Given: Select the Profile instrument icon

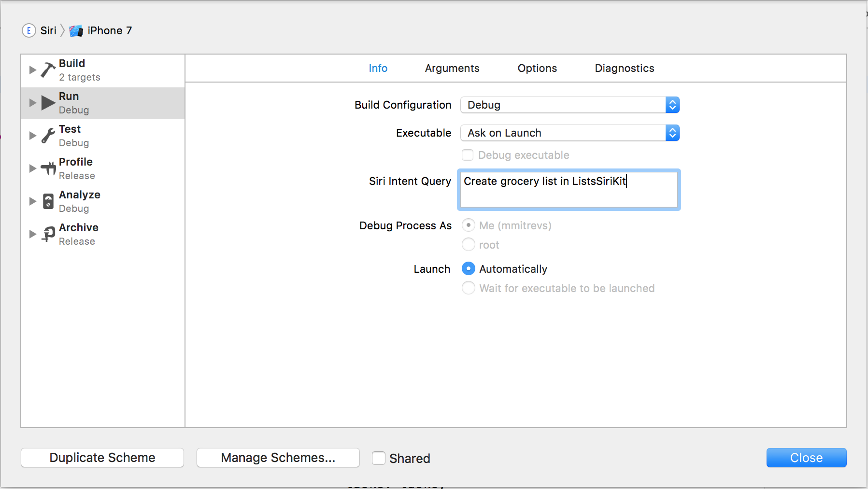Looking at the screenshot, I should [48, 168].
